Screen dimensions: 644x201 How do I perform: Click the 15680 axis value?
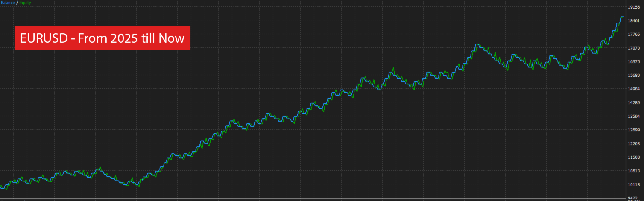633,75
